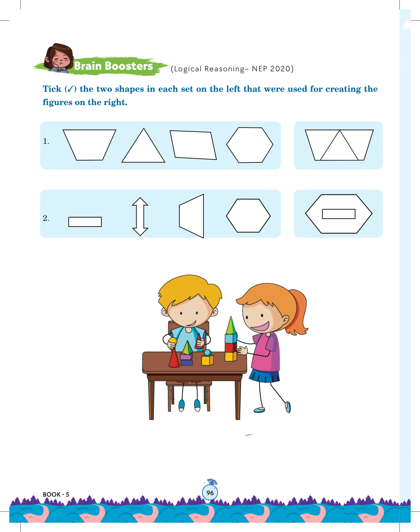The width and height of the screenshot is (420, 532).
Task: Click the combined trapezoid-triangle figure on right
Action: click(x=339, y=145)
